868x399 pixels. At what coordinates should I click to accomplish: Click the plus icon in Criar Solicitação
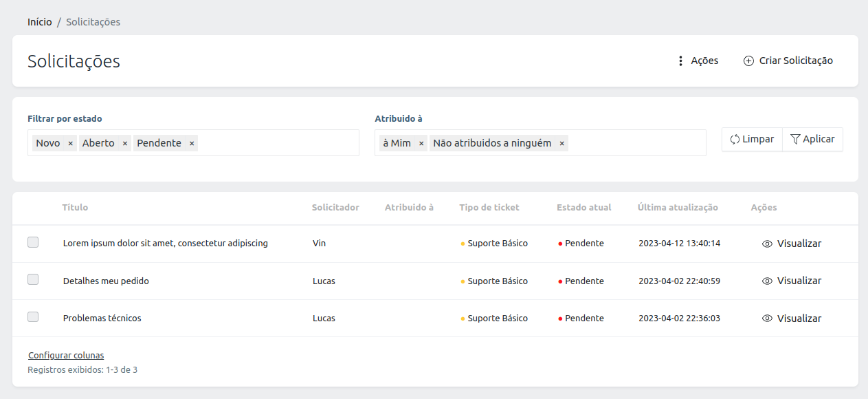click(748, 61)
